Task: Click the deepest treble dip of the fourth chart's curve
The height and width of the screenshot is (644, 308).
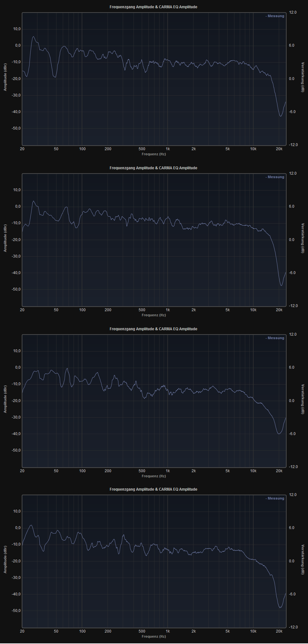Action: point(280,607)
